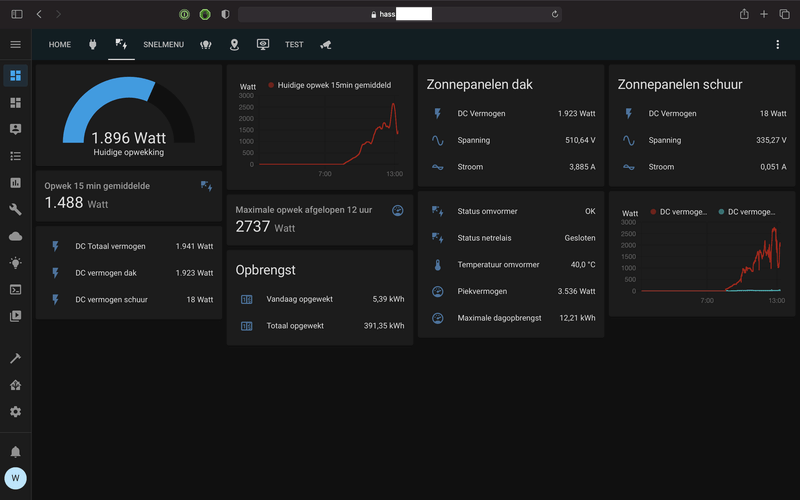This screenshot has height=500, width=800.
Task: Open the wrench tool icon in sidebar
Action: click(15, 209)
